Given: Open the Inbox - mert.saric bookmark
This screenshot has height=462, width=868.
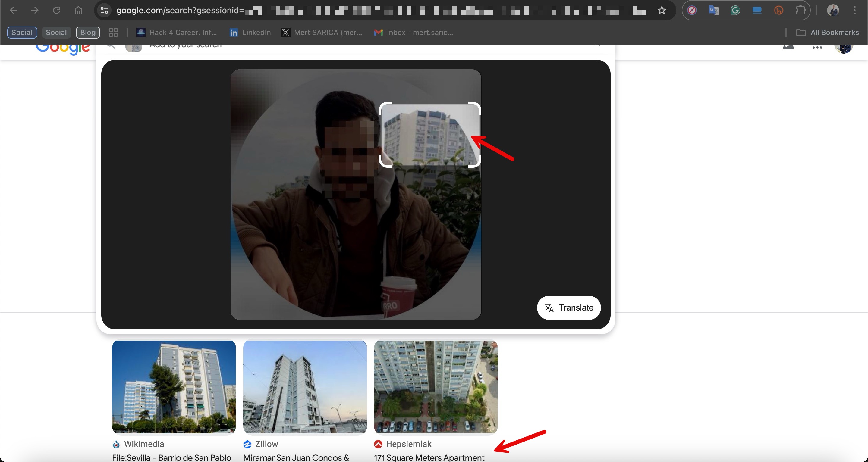Looking at the screenshot, I should pyautogui.click(x=414, y=32).
